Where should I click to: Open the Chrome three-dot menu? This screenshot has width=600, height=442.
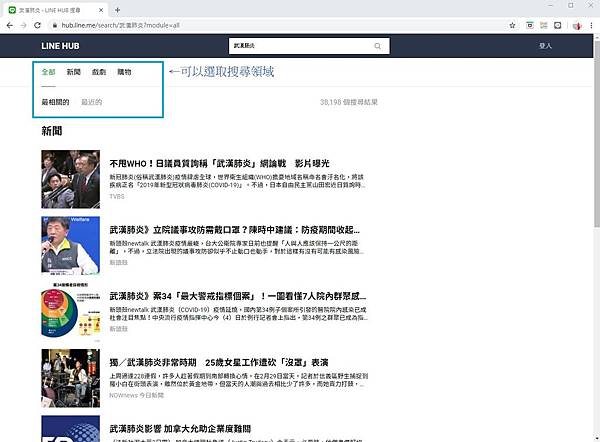(x=591, y=25)
